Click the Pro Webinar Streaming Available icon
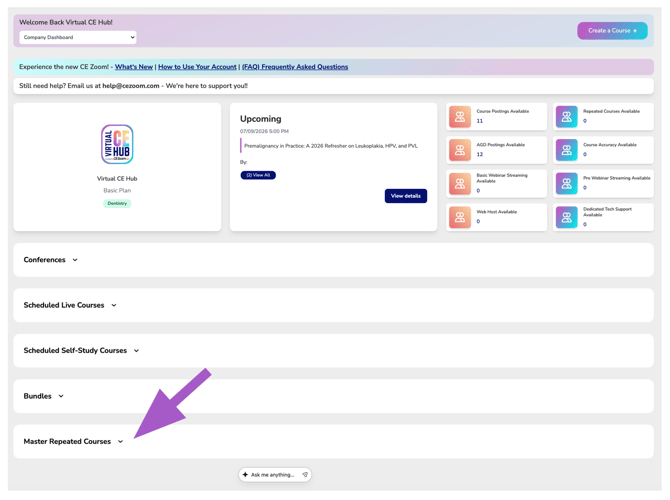This screenshot has width=670, height=500. coord(567,184)
